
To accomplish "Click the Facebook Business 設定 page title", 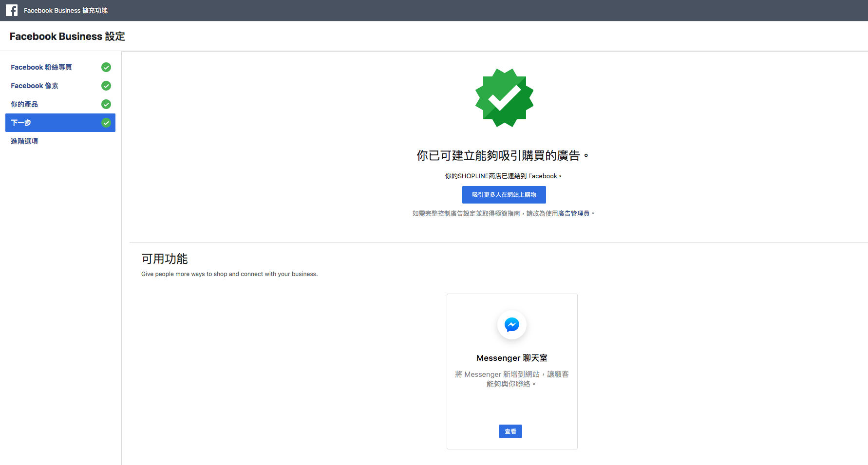I will (67, 37).
